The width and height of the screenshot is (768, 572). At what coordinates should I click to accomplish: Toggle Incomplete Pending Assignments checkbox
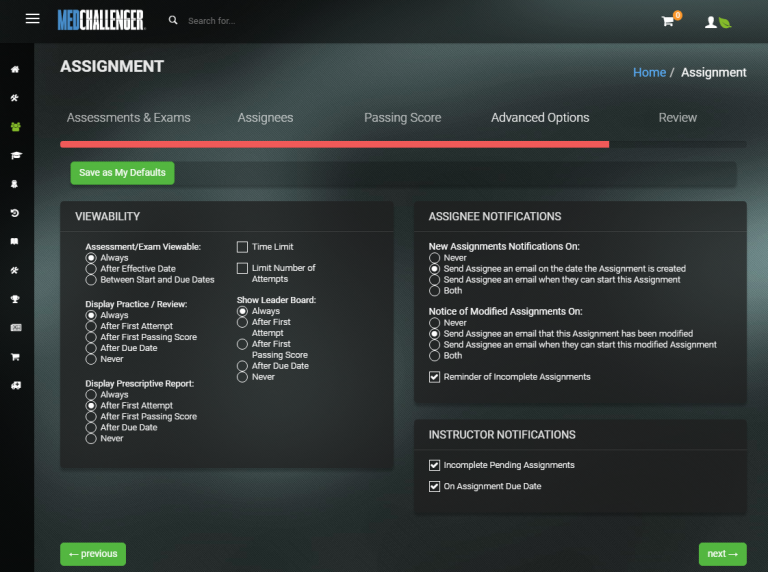pyautogui.click(x=434, y=465)
